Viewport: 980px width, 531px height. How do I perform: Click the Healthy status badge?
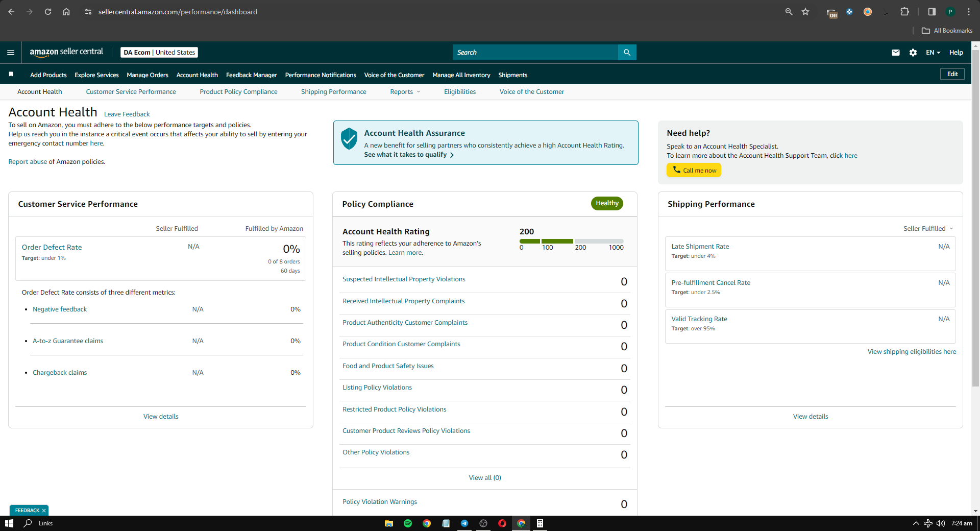point(607,203)
